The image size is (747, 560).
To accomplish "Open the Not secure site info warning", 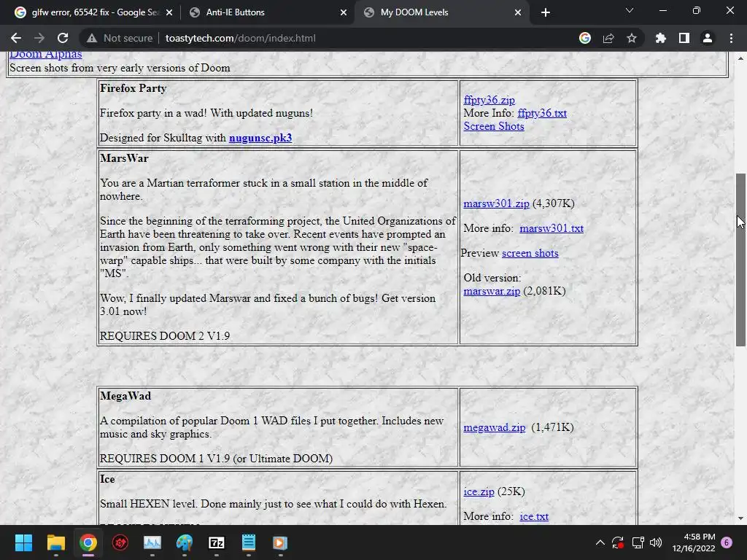I will pyautogui.click(x=120, y=38).
